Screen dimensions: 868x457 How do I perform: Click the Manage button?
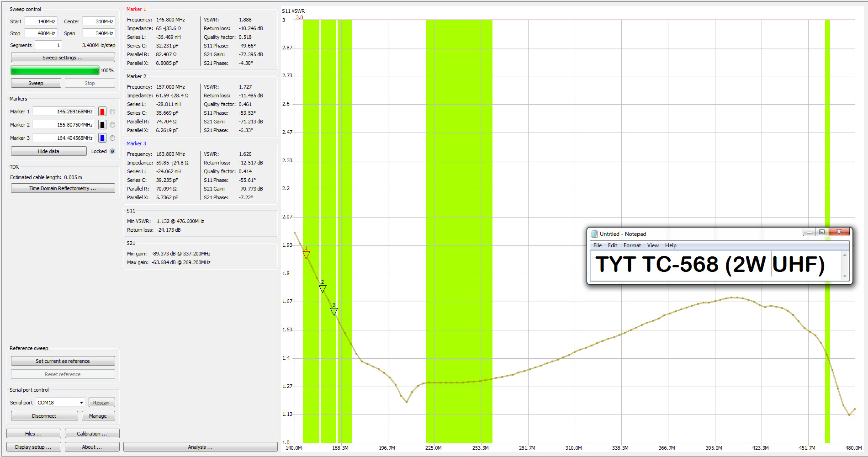pos(98,416)
